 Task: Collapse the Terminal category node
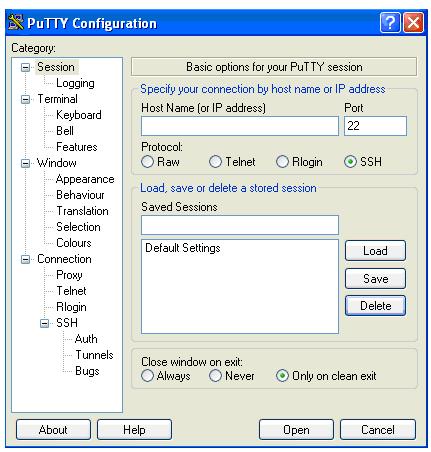tap(25, 99)
